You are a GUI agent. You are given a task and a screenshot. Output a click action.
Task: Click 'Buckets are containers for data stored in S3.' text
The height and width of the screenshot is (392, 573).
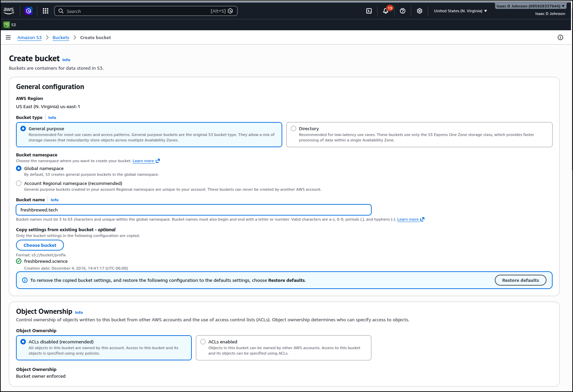[x=56, y=68]
